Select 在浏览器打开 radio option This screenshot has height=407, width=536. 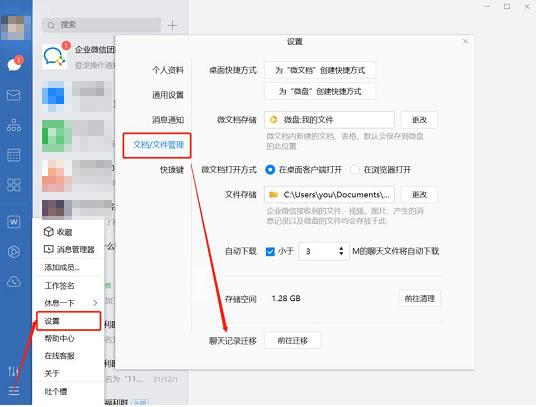click(355, 169)
